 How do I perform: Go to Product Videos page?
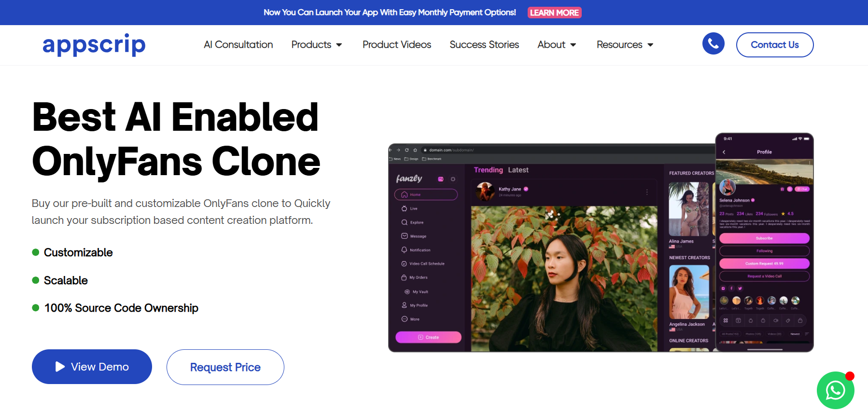[397, 44]
